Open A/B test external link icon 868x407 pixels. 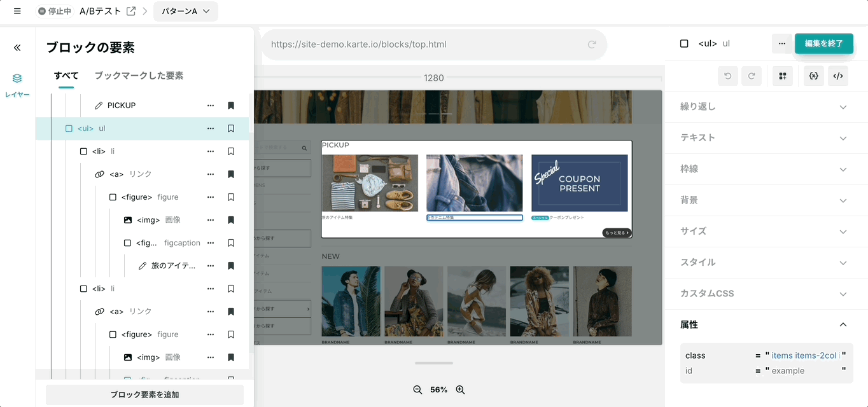131,11
